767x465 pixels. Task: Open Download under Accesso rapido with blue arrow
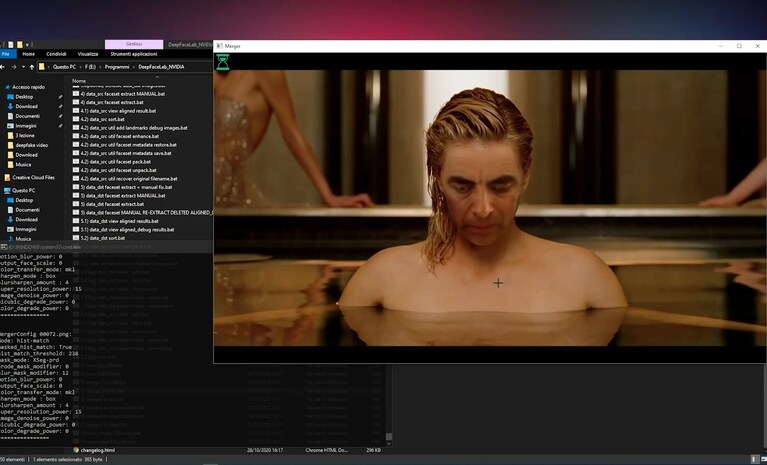26,106
